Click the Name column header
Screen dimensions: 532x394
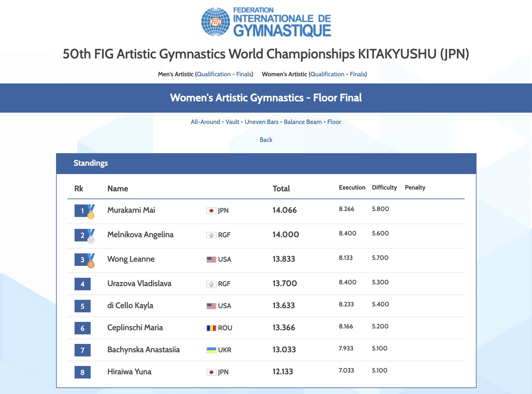118,189
